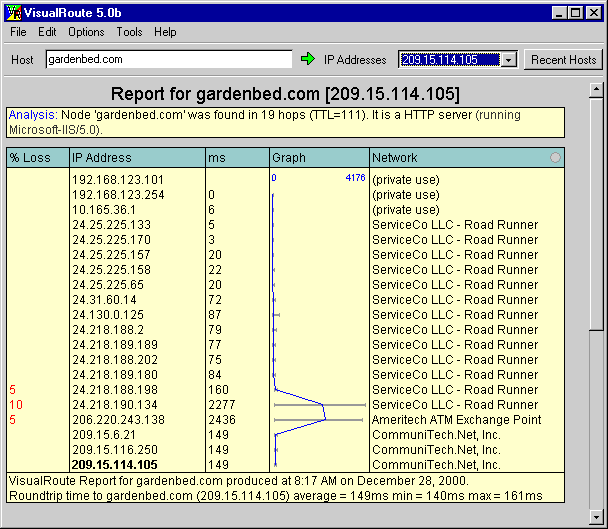The width and height of the screenshot is (608, 529).
Task: Close the VisualRoute window
Action: (x=594, y=13)
